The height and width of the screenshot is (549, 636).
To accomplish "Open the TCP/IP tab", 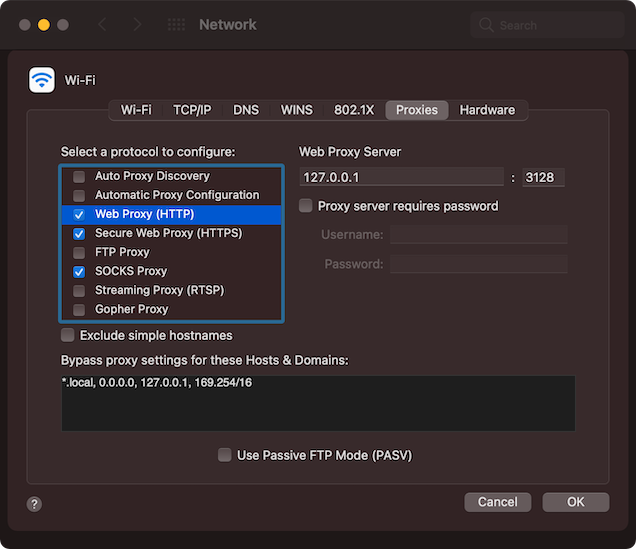I will [x=192, y=110].
